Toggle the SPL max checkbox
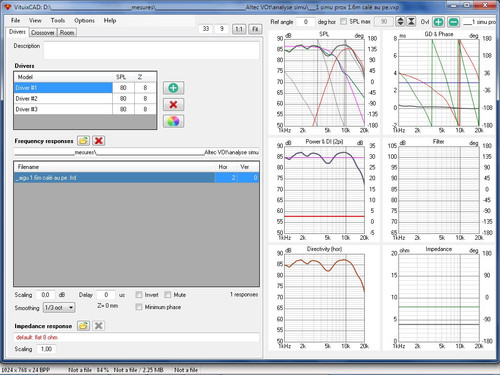Viewport: 500px width, 375px height. click(x=343, y=21)
